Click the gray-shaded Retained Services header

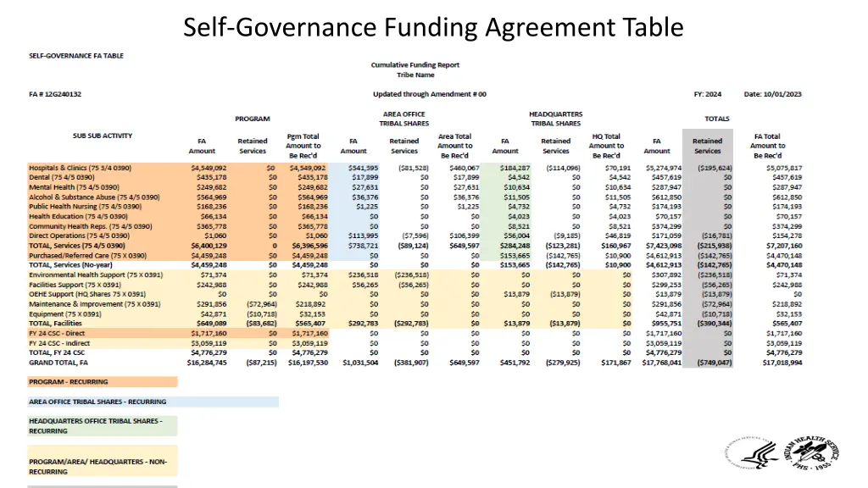[x=708, y=146]
